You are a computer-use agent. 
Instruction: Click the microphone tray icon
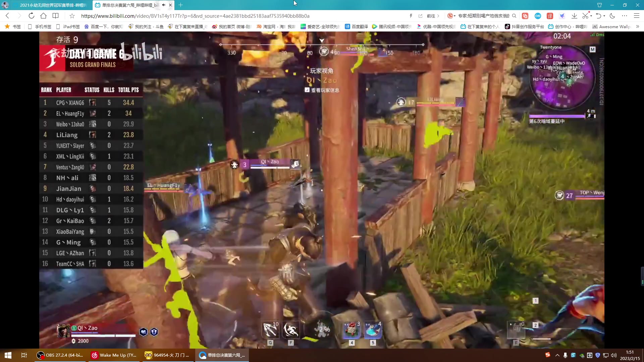566,355
